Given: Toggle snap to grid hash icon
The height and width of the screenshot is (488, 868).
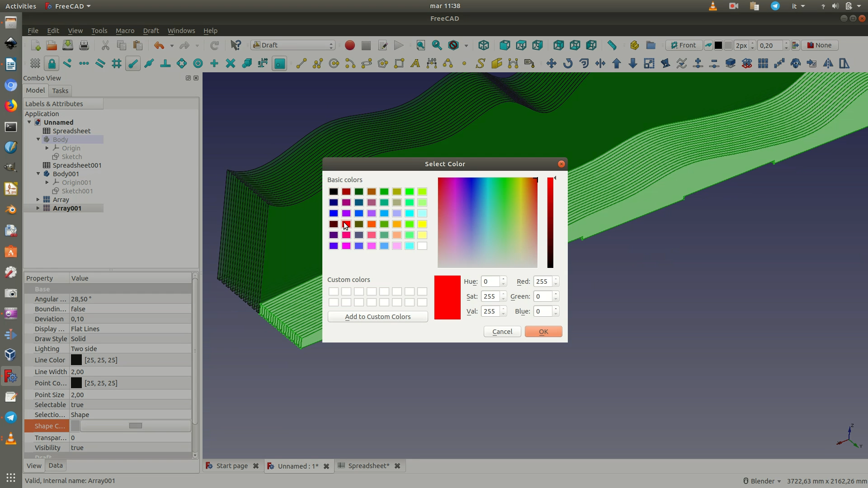Looking at the screenshot, I should pos(117,64).
